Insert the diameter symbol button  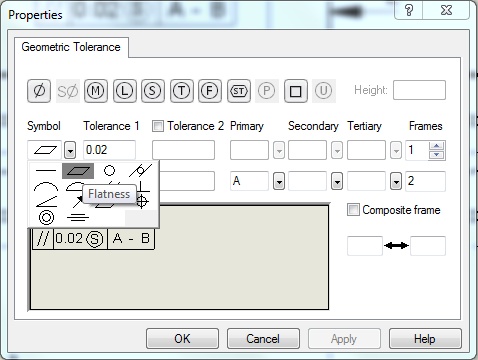(x=39, y=91)
